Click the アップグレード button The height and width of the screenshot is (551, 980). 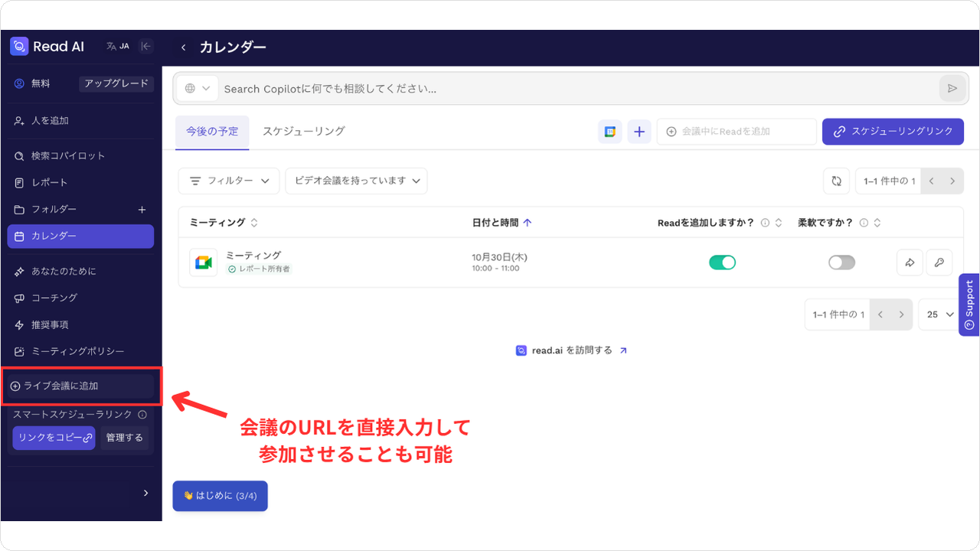[116, 83]
